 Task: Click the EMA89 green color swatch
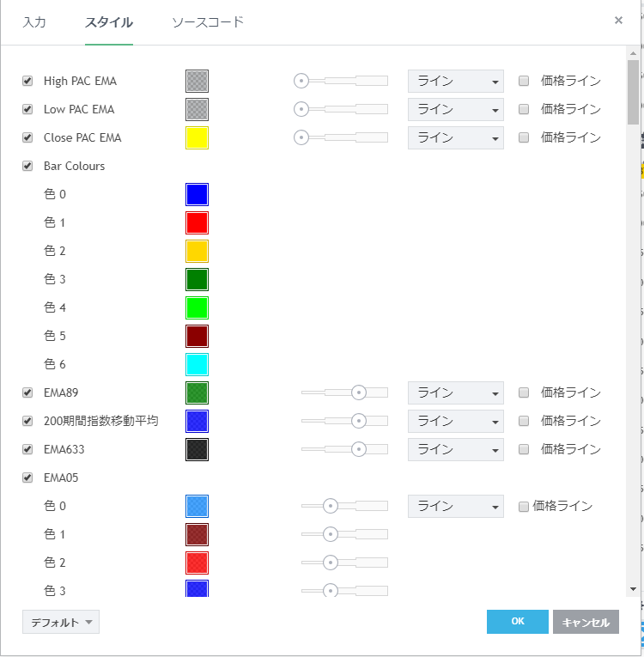pos(197,392)
